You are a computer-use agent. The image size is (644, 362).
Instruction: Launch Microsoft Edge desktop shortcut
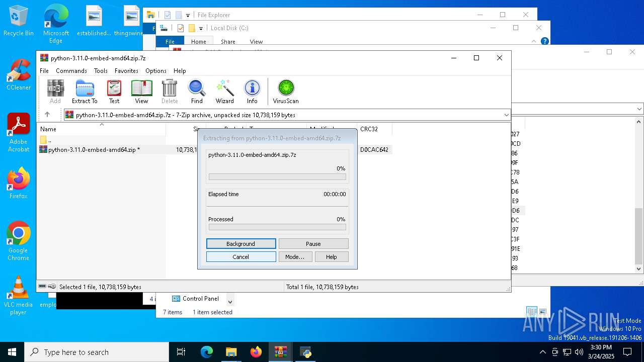coord(56,24)
